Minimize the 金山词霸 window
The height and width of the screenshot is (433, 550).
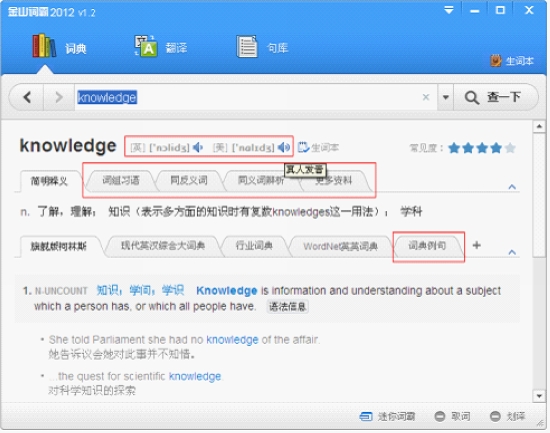[x=475, y=11]
